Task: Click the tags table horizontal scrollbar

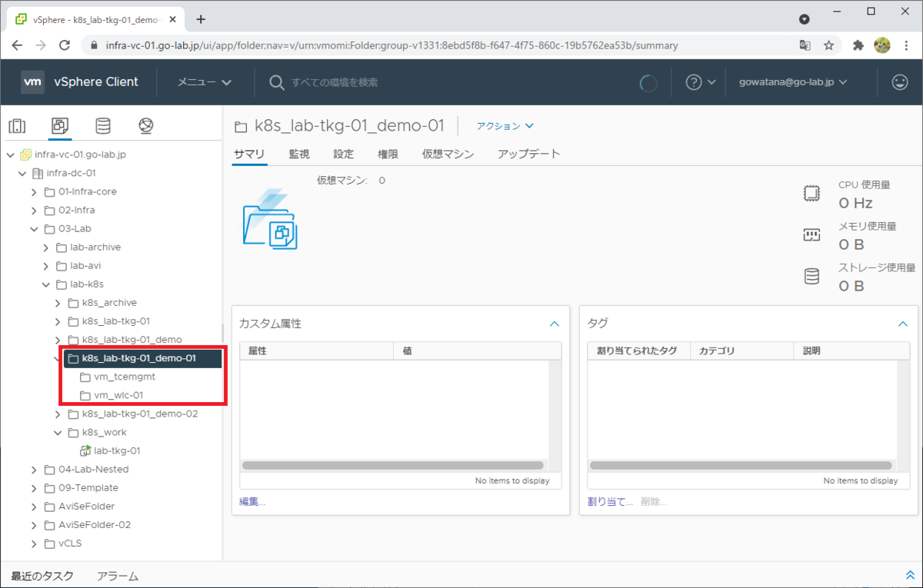Action: coord(741,465)
